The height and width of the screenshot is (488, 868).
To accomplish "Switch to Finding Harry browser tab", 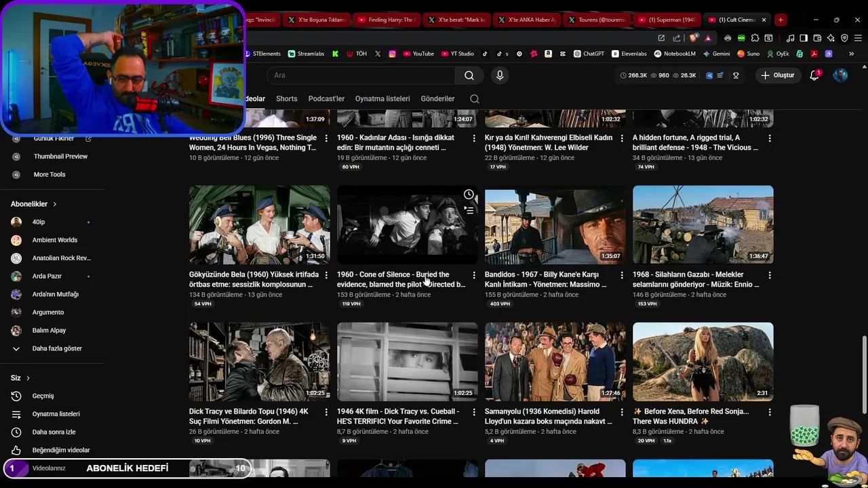I will pos(386,20).
